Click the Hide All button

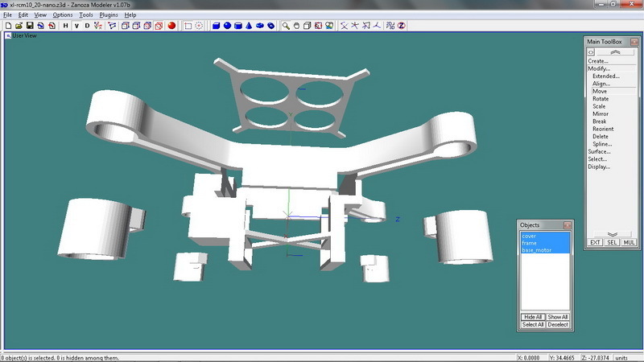click(x=533, y=317)
